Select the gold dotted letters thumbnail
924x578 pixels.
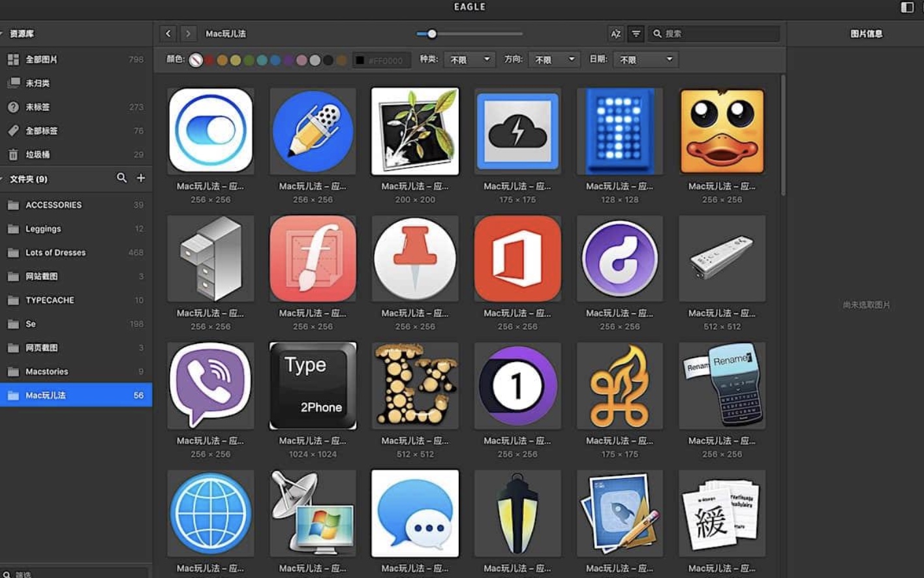click(x=415, y=386)
